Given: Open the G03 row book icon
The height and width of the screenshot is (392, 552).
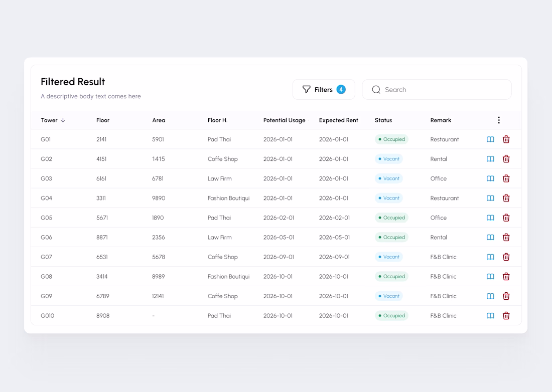Looking at the screenshot, I should pyautogui.click(x=490, y=178).
